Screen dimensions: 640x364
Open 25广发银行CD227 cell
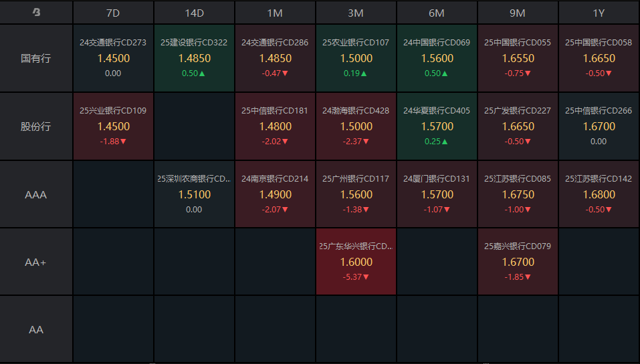coord(518,126)
